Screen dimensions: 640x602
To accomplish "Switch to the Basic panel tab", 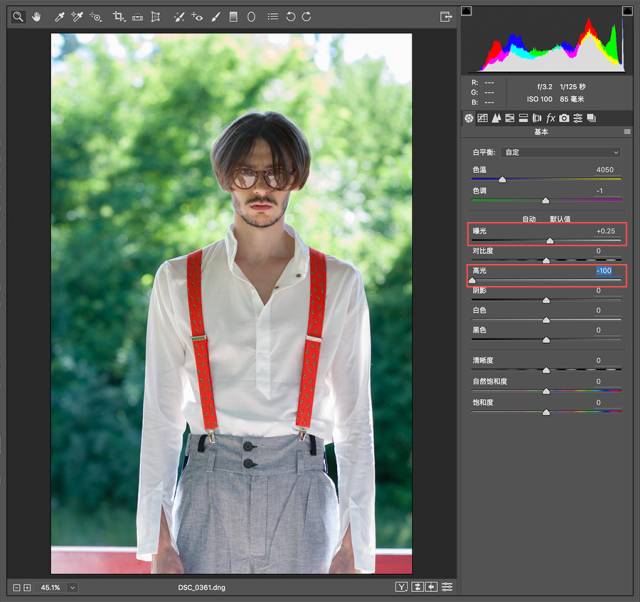I will point(469,118).
